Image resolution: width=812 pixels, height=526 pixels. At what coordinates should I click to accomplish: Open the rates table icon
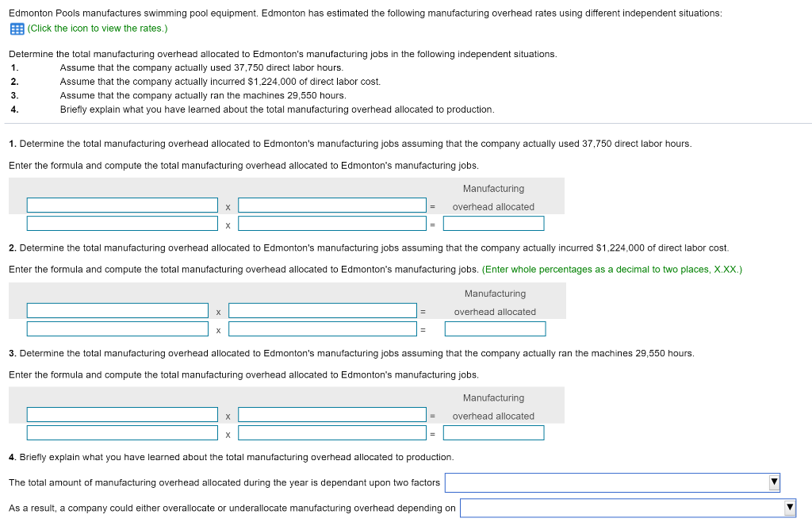coord(17,29)
